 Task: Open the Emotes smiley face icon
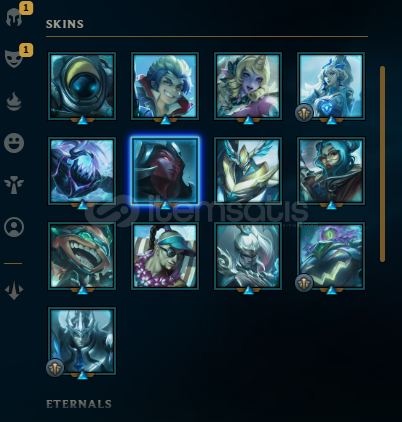(14, 143)
